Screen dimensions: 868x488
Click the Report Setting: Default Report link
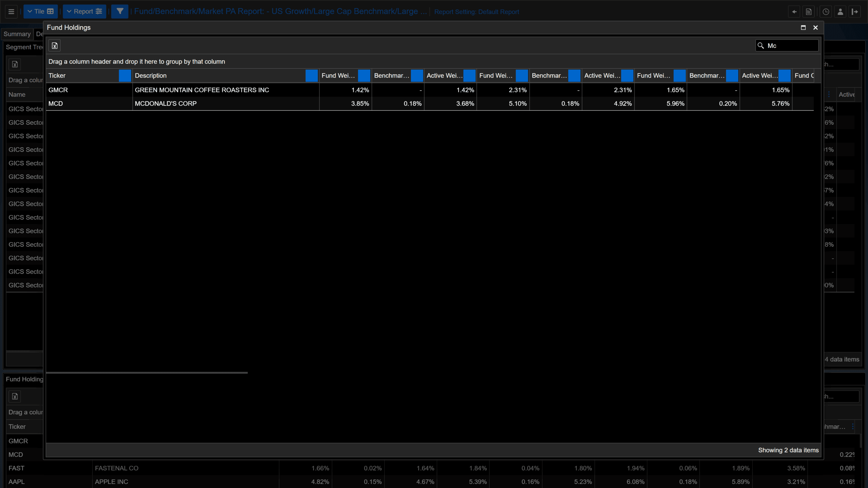(476, 12)
